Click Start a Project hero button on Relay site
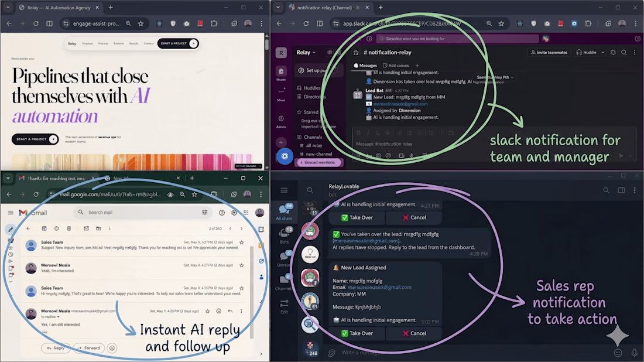Screen dimensions: 644x362 tap(35, 139)
